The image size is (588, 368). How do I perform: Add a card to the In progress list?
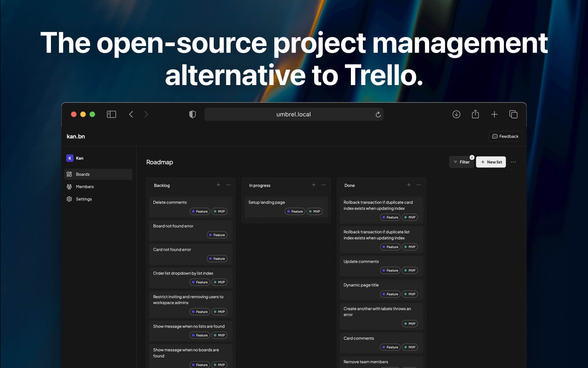(314, 185)
